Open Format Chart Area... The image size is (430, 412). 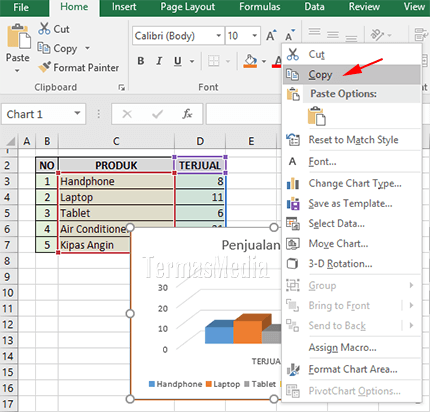point(351,369)
